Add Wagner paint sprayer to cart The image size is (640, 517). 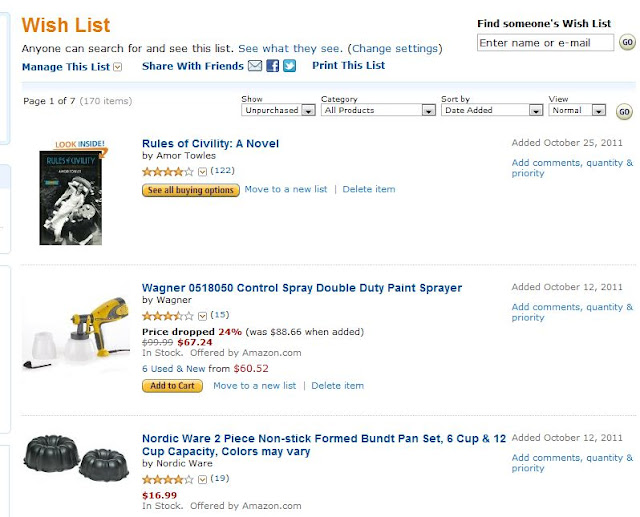[x=172, y=386]
